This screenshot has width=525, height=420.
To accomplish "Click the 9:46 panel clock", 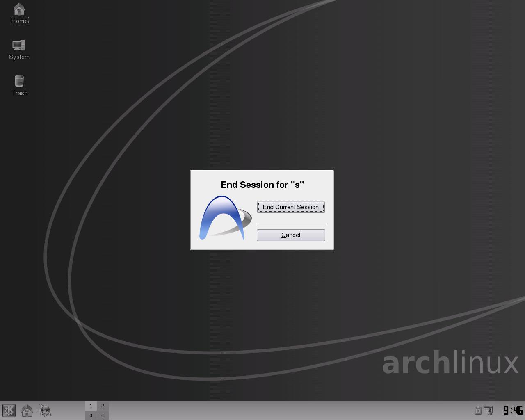I will coord(513,410).
